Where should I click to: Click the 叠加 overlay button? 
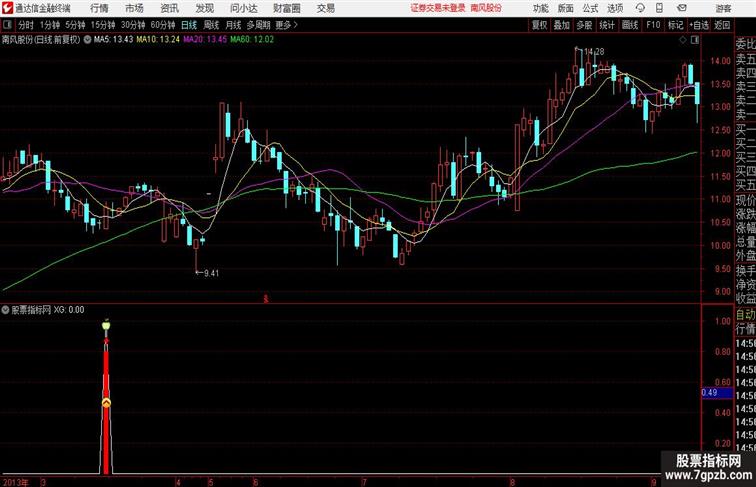point(562,25)
